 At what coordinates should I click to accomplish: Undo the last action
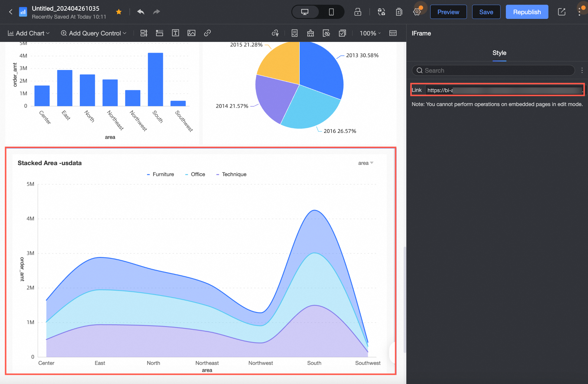click(141, 12)
